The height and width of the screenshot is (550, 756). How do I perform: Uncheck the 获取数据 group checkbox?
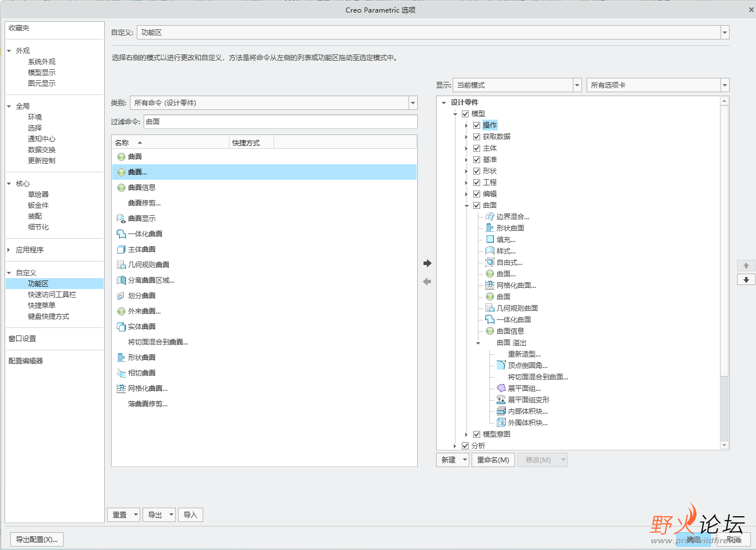477,137
